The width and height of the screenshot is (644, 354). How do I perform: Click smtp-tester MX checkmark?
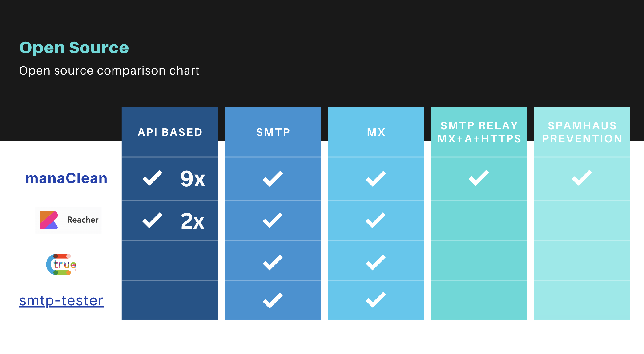(x=376, y=300)
